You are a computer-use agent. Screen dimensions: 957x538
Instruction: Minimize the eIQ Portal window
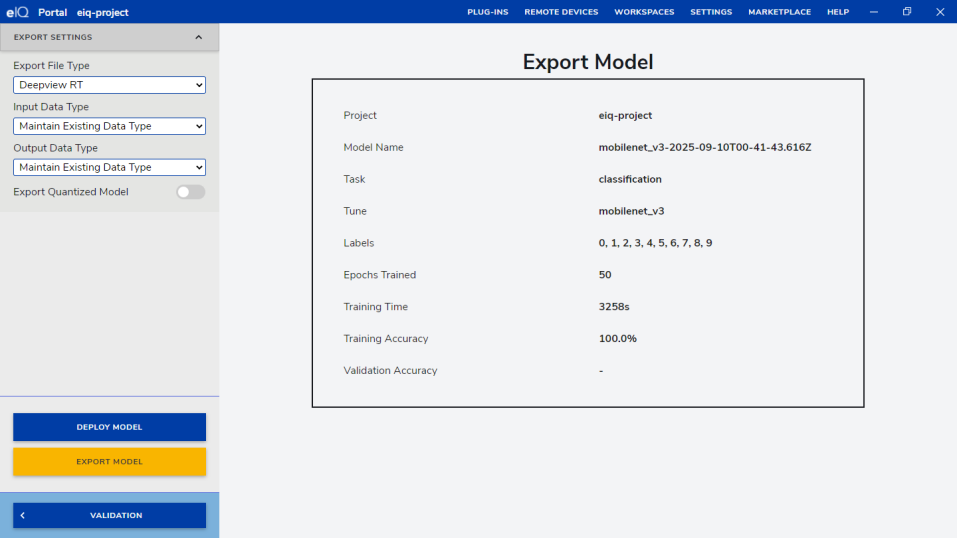[875, 12]
